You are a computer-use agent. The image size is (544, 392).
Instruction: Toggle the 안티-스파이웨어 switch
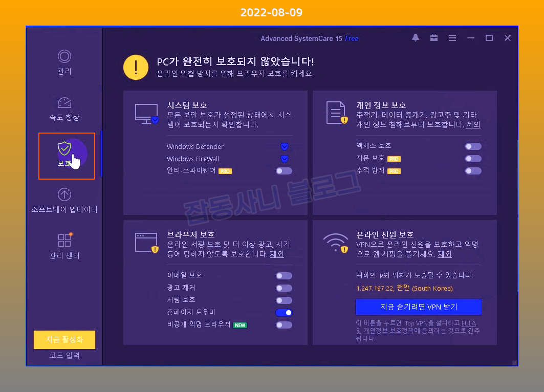point(284,171)
